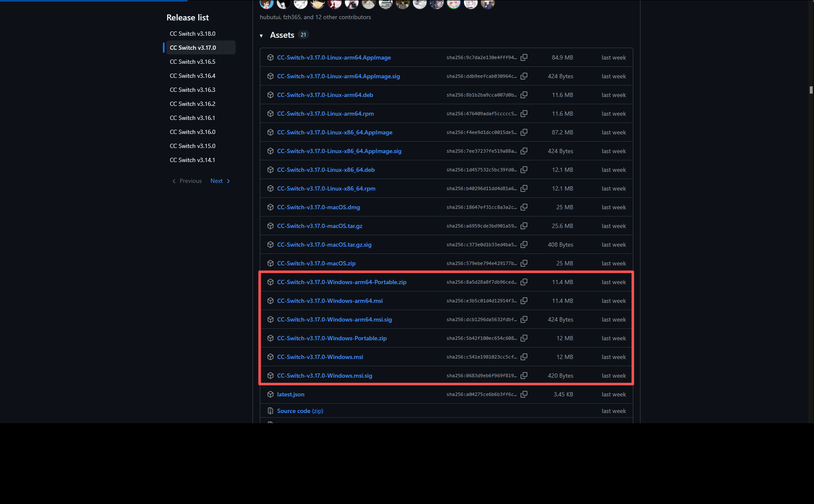Image resolution: width=814 pixels, height=504 pixels.
Task: Click the zip file icon beside Source code (zip)
Action: pos(270,411)
